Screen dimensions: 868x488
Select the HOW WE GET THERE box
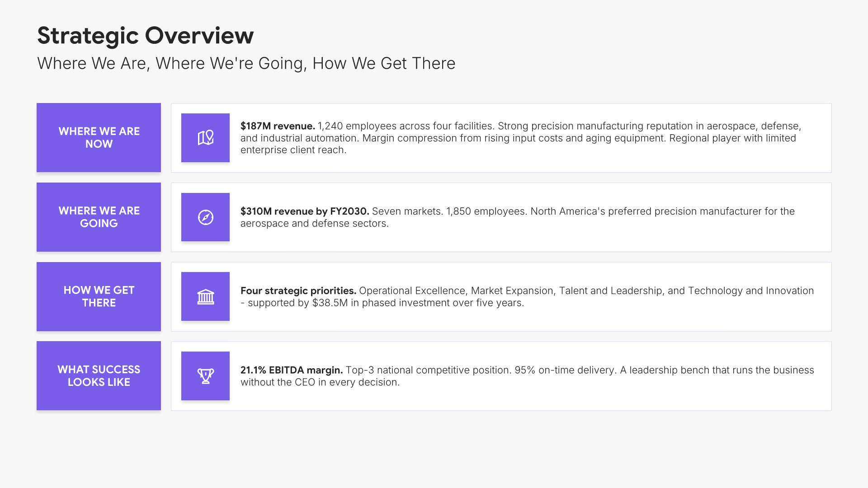(99, 297)
